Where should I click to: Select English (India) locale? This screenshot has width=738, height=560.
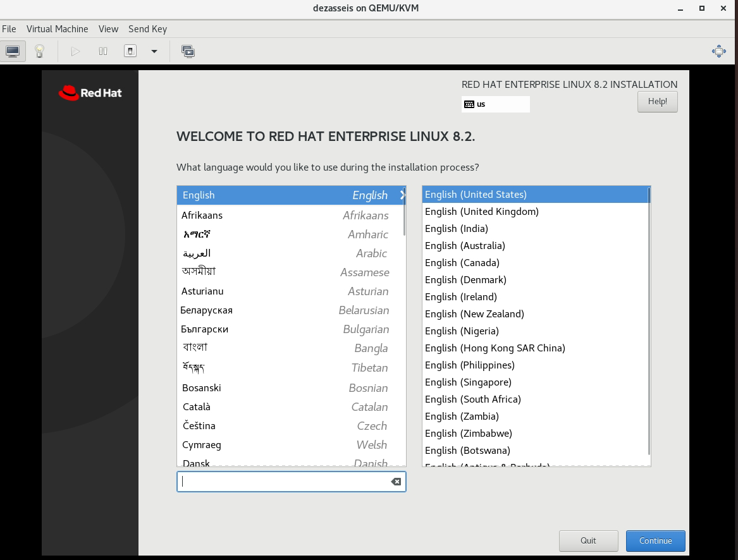tap(535, 229)
